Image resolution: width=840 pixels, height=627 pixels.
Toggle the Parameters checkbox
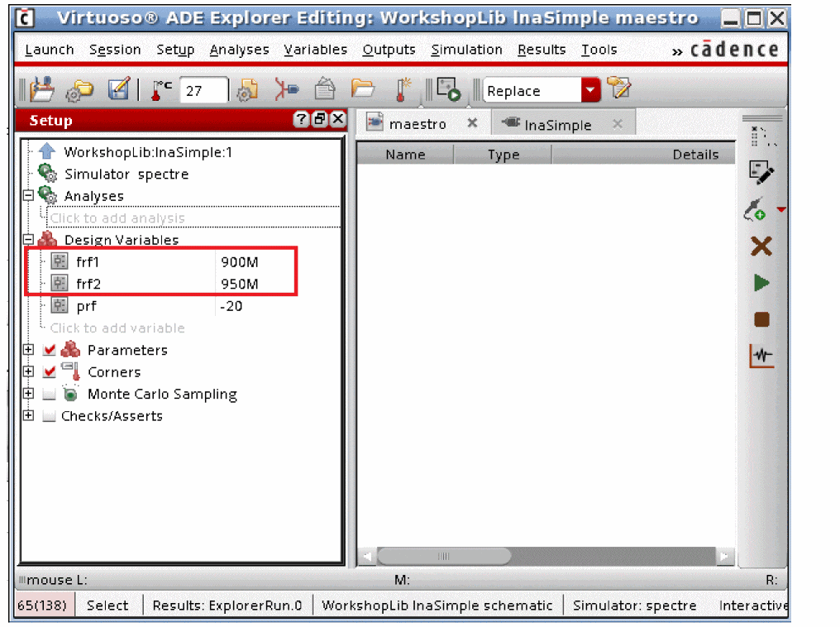50,350
